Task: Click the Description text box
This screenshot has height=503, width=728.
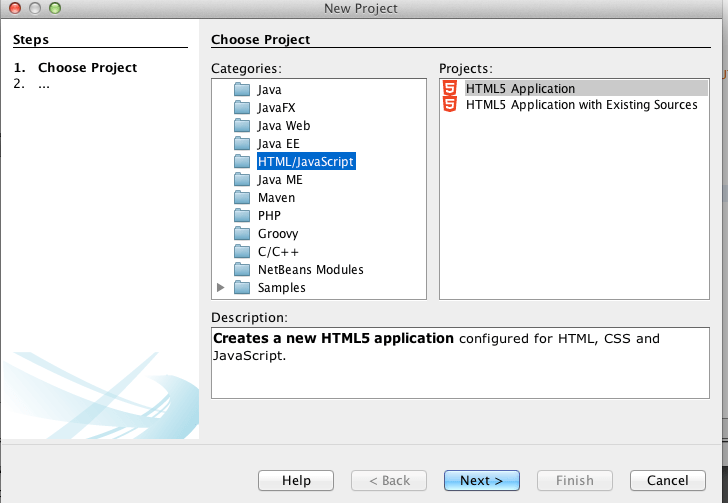Action: (x=460, y=363)
